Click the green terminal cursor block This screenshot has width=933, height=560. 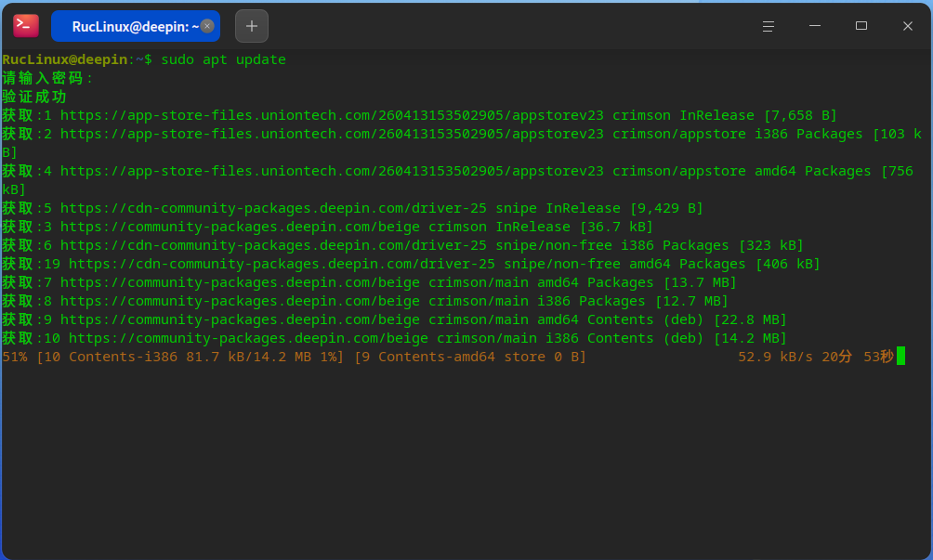coord(900,357)
